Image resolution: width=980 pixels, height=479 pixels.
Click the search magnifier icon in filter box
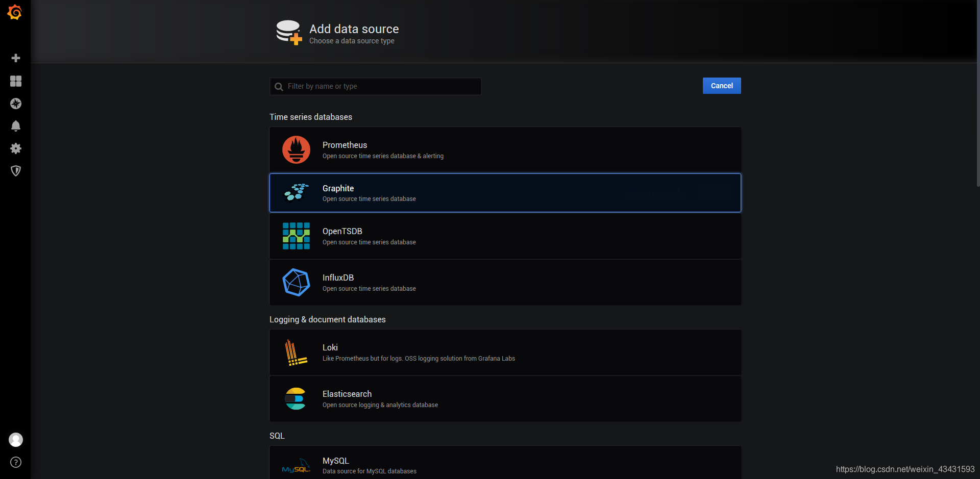tap(279, 87)
